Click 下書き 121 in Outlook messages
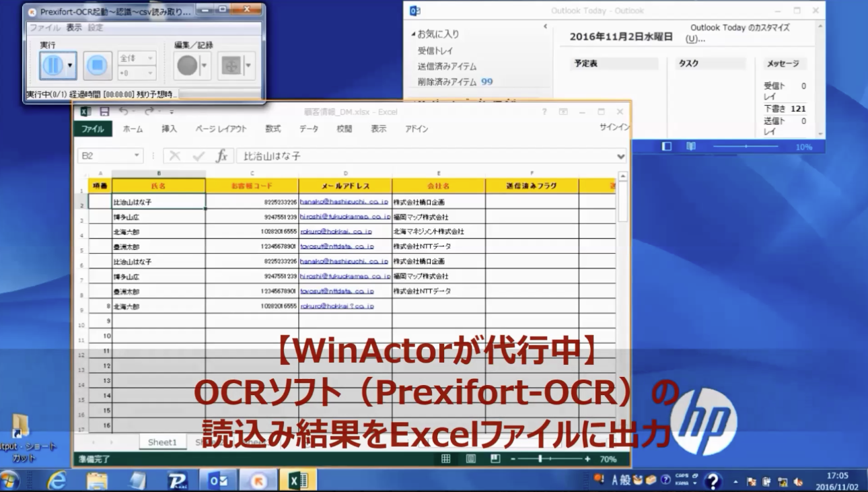 click(785, 108)
